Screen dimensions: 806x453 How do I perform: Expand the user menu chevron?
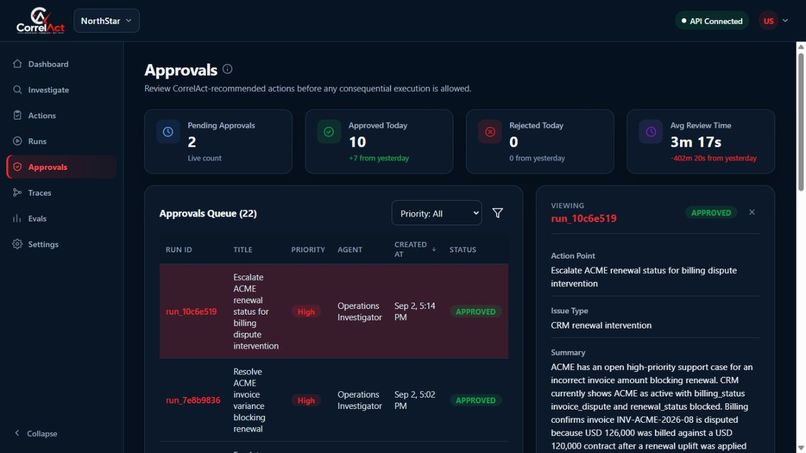tap(785, 21)
